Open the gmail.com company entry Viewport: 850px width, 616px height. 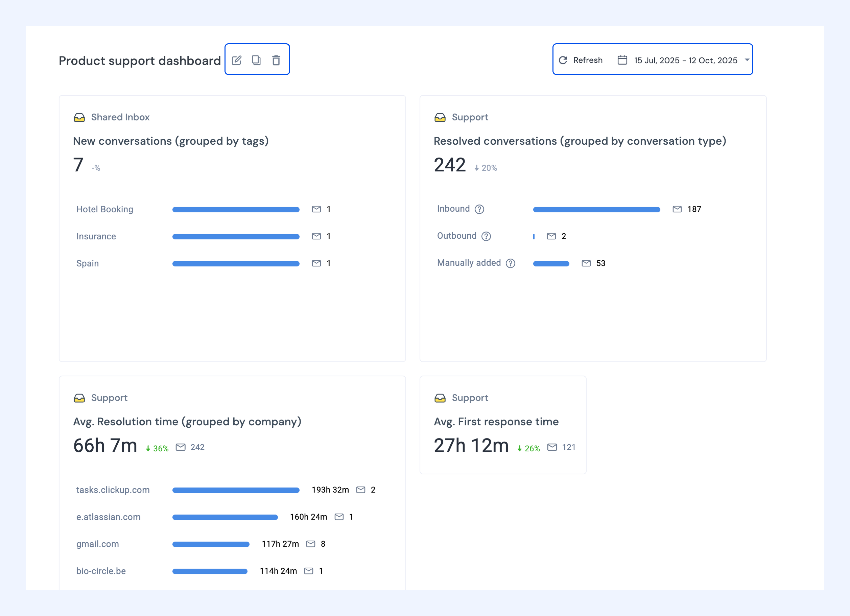point(201,544)
